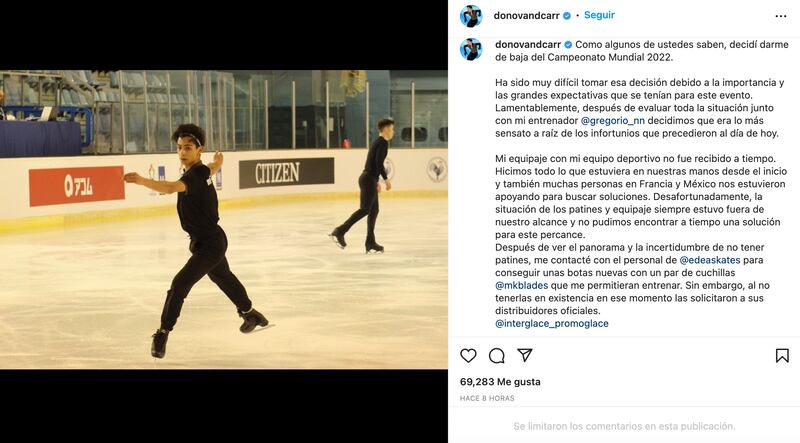The width and height of the screenshot is (800, 443).
Task: Open the donovandcarr username in the caption
Action: click(x=528, y=44)
